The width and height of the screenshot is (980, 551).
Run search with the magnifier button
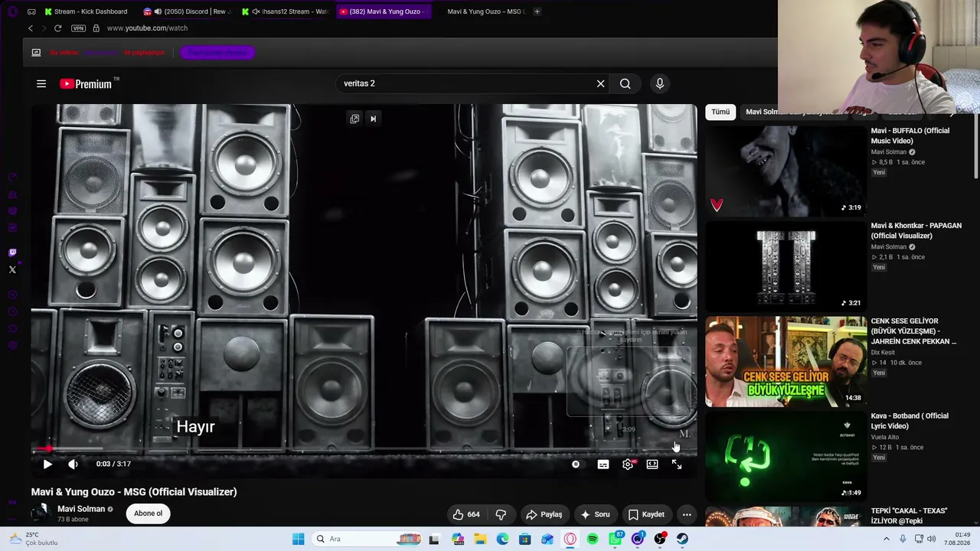626,83
